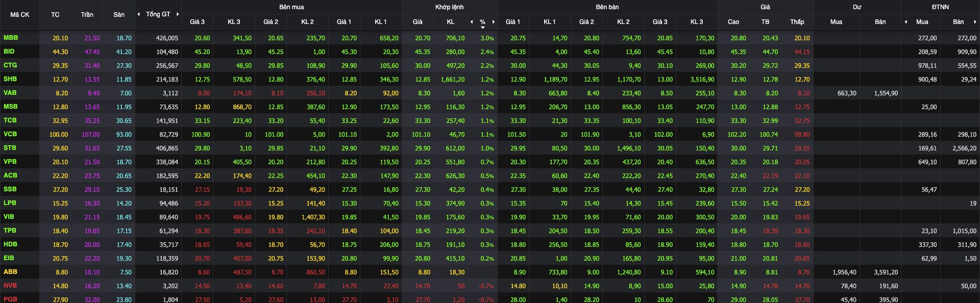
Task: Click ABB surplus buy value 1,956,40
Action: click(844, 272)
